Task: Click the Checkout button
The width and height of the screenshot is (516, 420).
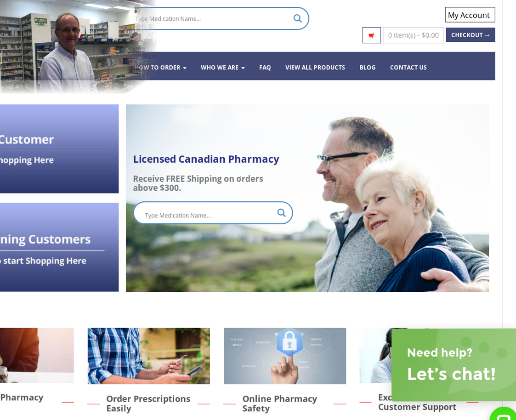Action: [x=470, y=35]
